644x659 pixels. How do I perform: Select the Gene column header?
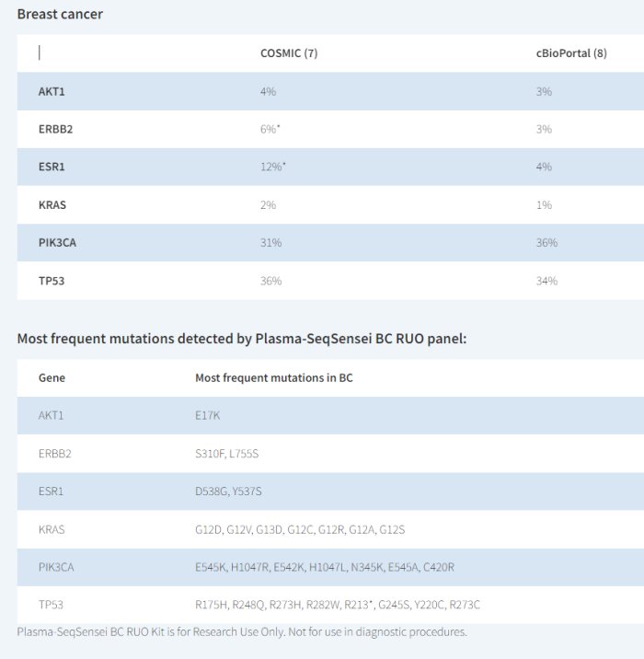52,378
